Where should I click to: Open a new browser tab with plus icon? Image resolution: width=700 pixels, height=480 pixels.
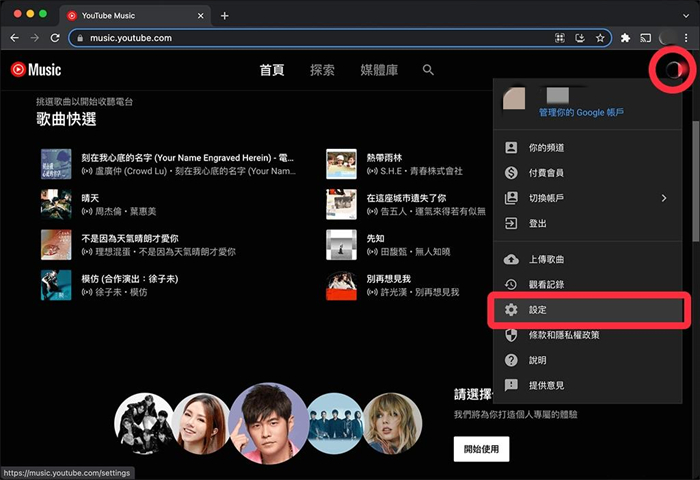click(x=224, y=16)
